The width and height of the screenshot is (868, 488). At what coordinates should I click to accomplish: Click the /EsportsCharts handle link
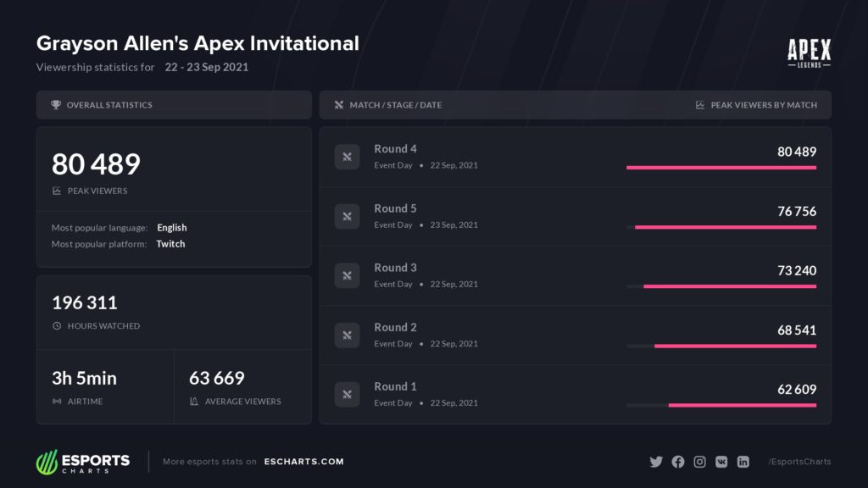(799, 462)
